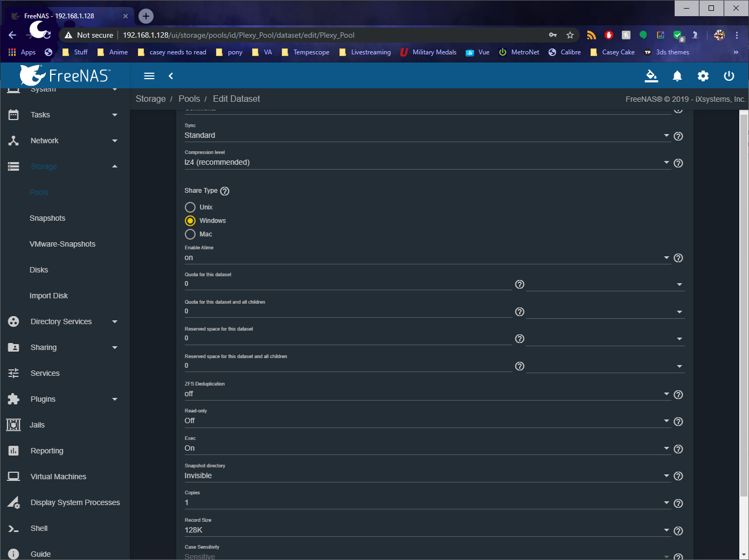Image resolution: width=749 pixels, height=560 pixels.
Task: Show help icon next to Share Type
Action: (225, 191)
